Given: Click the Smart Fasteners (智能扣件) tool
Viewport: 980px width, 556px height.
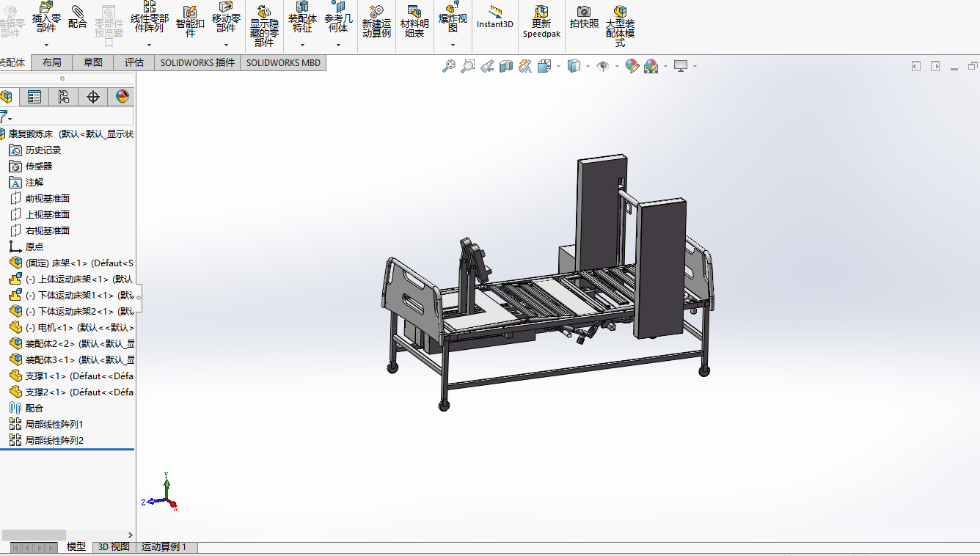Looking at the screenshot, I should pyautogui.click(x=190, y=21).
